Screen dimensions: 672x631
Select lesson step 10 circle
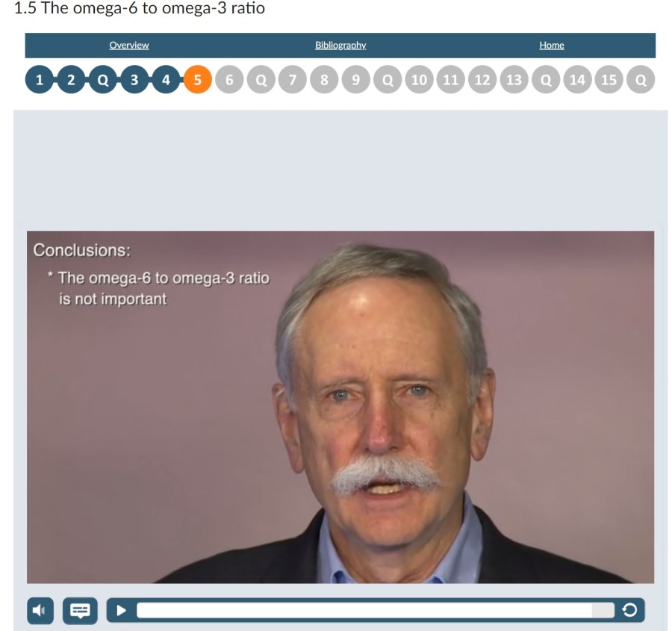419,80
